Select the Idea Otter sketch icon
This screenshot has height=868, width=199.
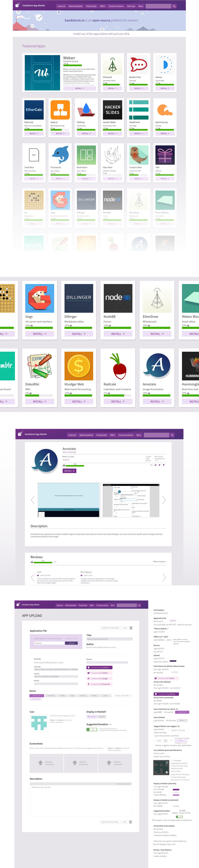[112, 155]
